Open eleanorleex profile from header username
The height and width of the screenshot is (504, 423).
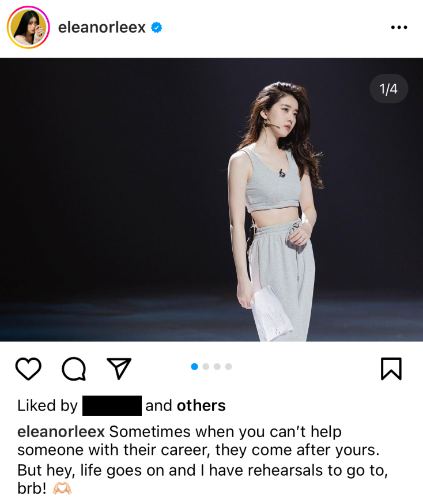[102, 27]
